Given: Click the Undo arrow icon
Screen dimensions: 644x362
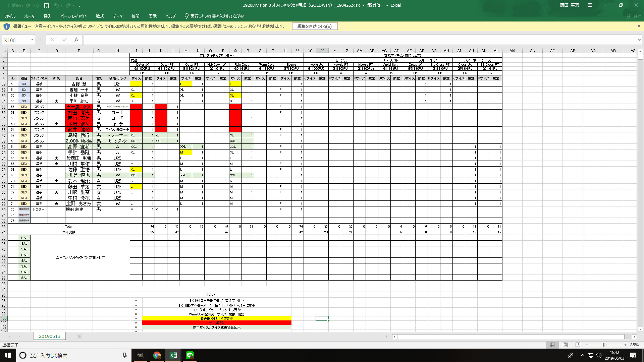Looking at the screenshot, I should click(x=56, y=5).
